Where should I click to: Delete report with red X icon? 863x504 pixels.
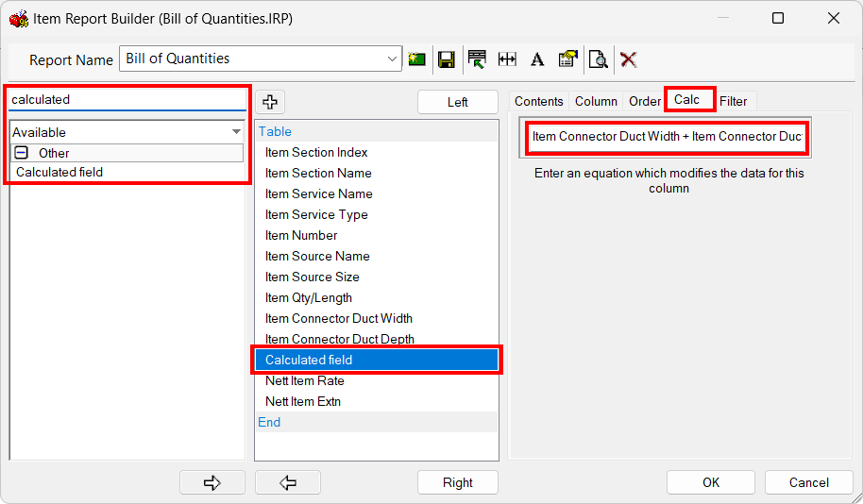(629, 59)
